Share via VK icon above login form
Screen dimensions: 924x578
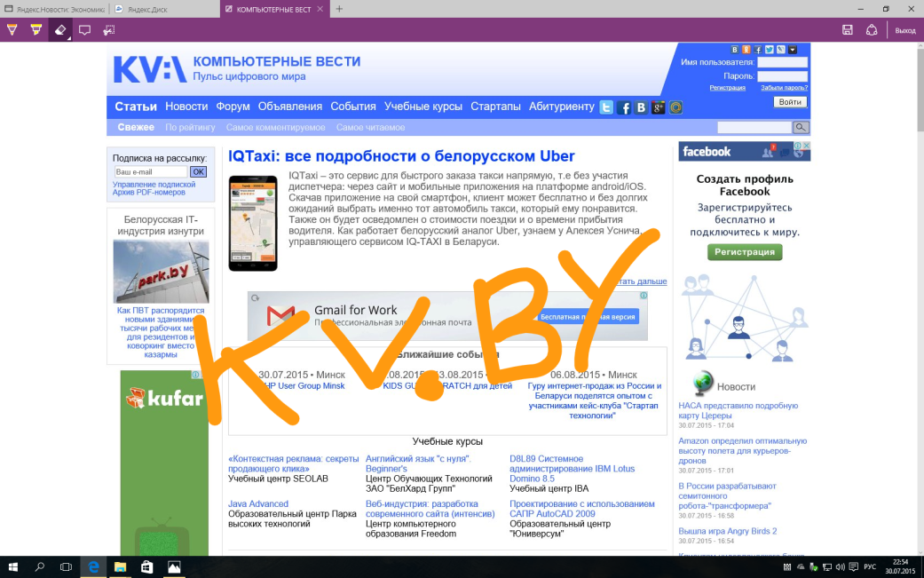pyautogui.click(x=734, y=50)
